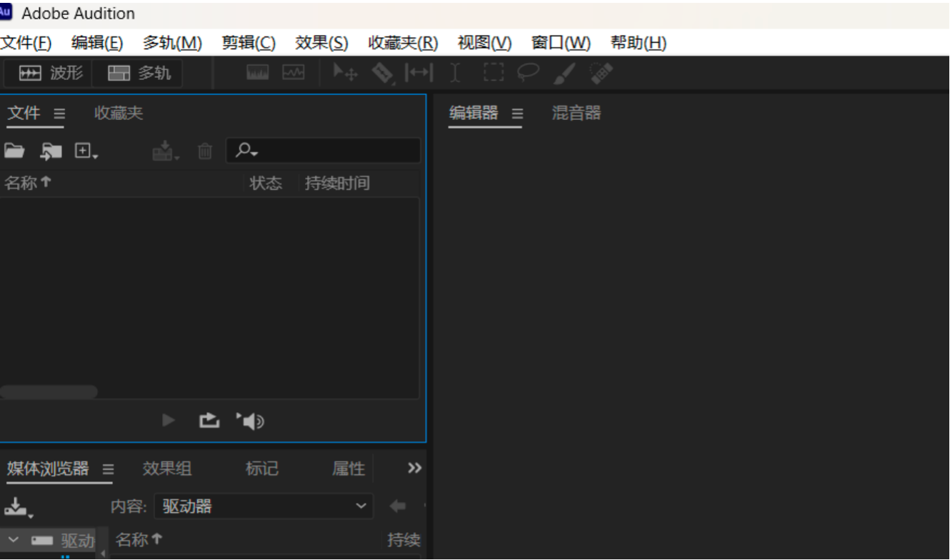Open search filter magnifier dropdown
950x560 pixels.
tap(246, 151)
